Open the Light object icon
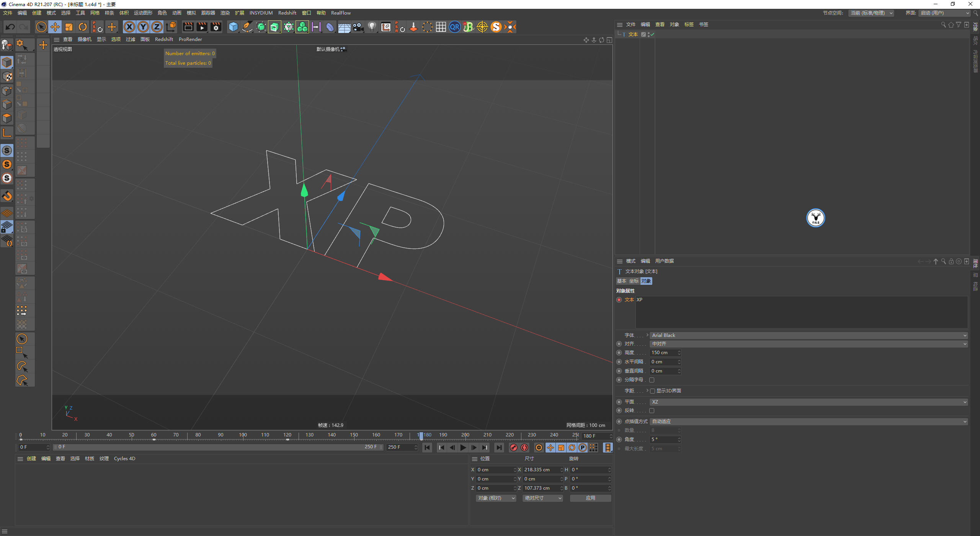This screenshot has height=536, width=980. (x=372, y=27)
